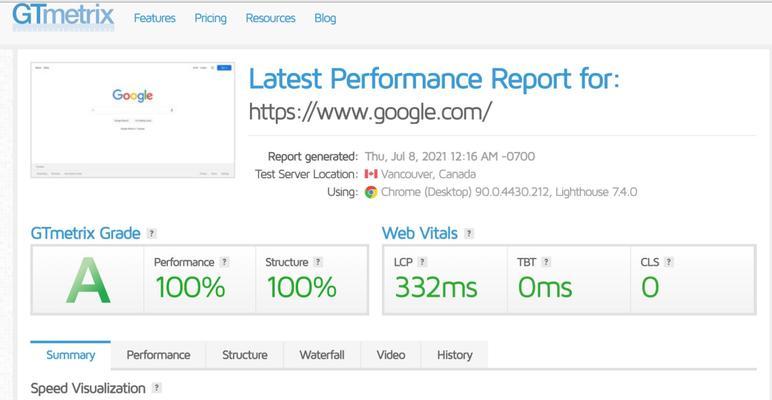This screenshot has width=772, height=400.
Task: Open the Features menu link
Action: (x=155, y=18)
